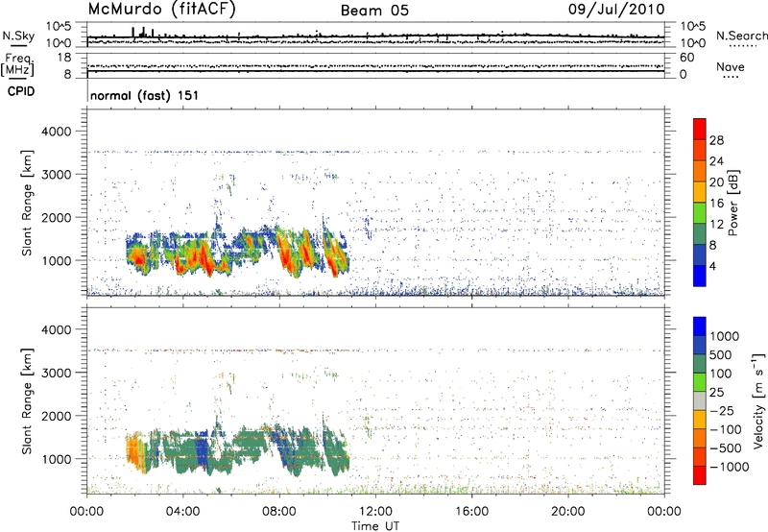Pick the Velocity colorbar red segment below -1000
768x532 pixels.
pyautogui.click(x=700, y=475)
